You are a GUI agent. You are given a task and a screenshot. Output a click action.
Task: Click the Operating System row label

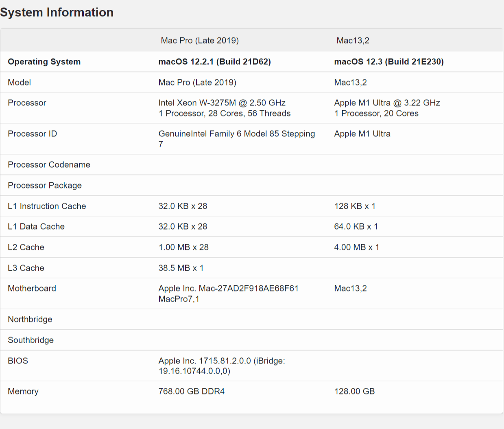pyautogui.click(x=44, y=61)
